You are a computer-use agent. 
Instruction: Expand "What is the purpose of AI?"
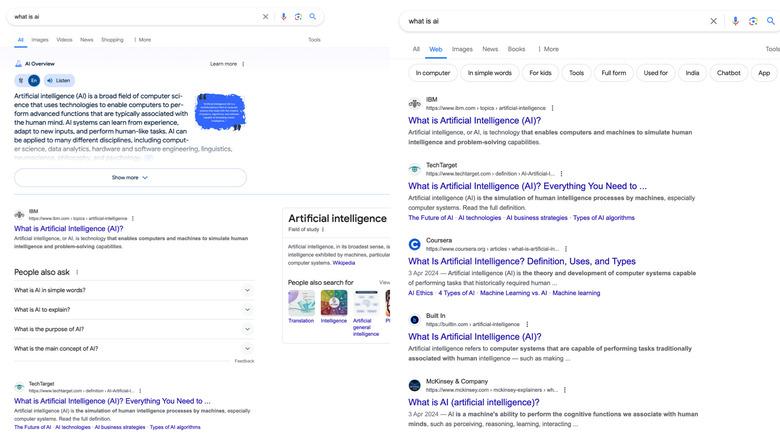click(x=134, y=329)
